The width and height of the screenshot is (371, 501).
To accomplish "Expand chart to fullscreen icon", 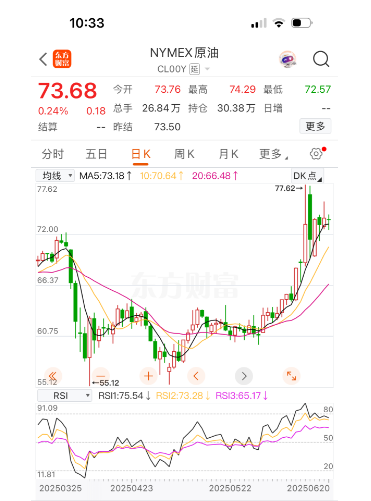I will (291, 376).
